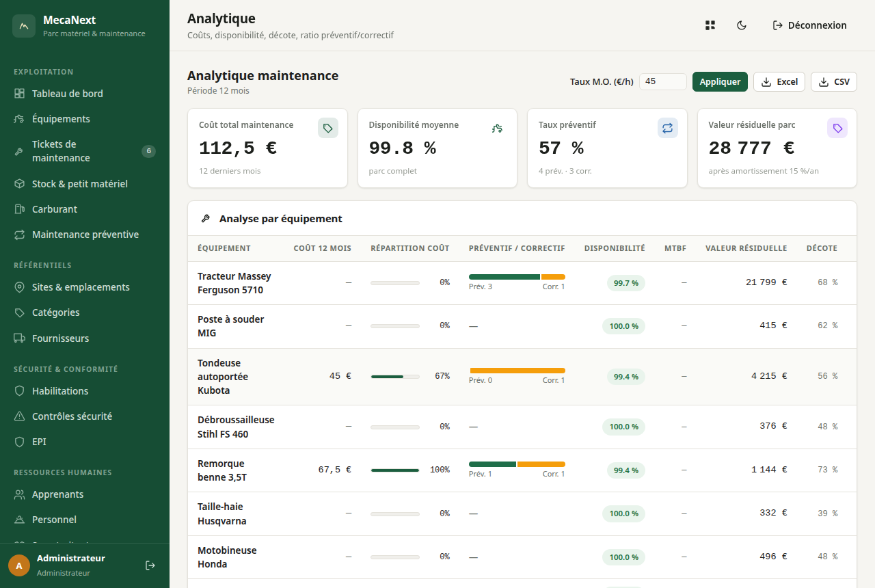Screen dimensions: 875x588
Task: Click the Contrôles sécurité warning icon
Action: (x=19, y=416)
